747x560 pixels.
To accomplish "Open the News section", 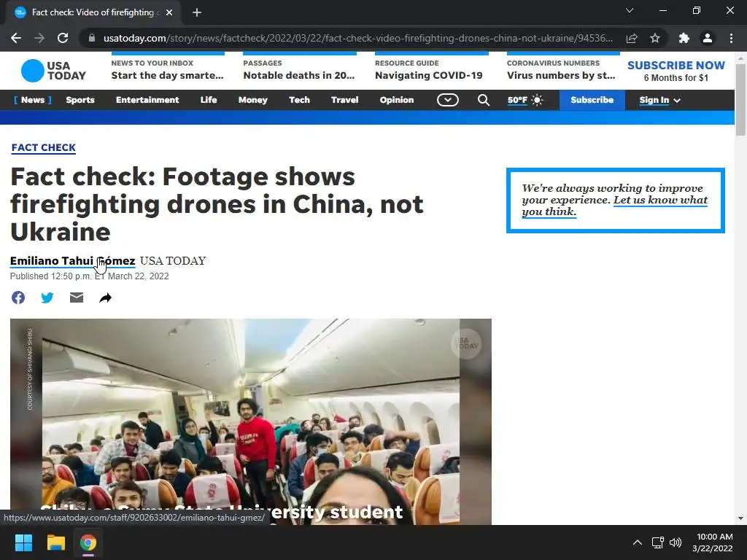I will tap(33, 100).
